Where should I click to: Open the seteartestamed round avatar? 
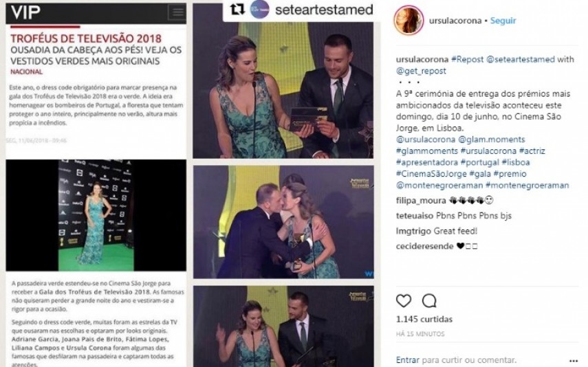coord(259,10)
